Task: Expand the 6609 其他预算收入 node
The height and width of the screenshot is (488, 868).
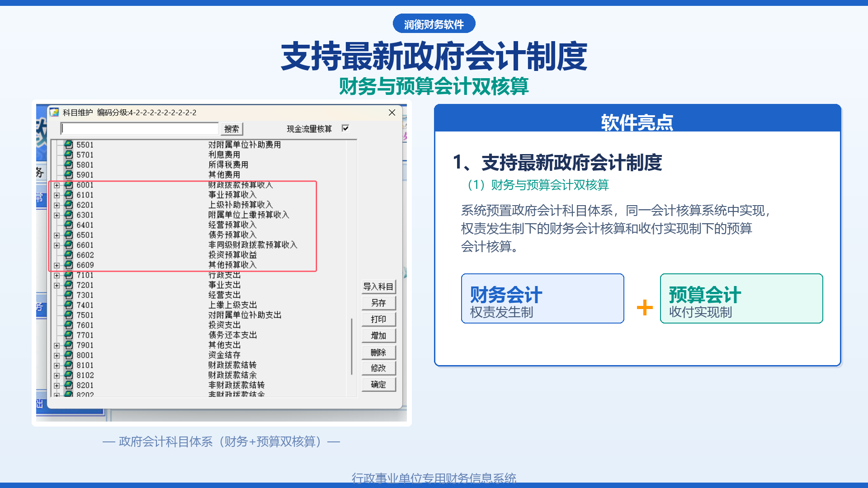Action: click(x=57, y=265)
